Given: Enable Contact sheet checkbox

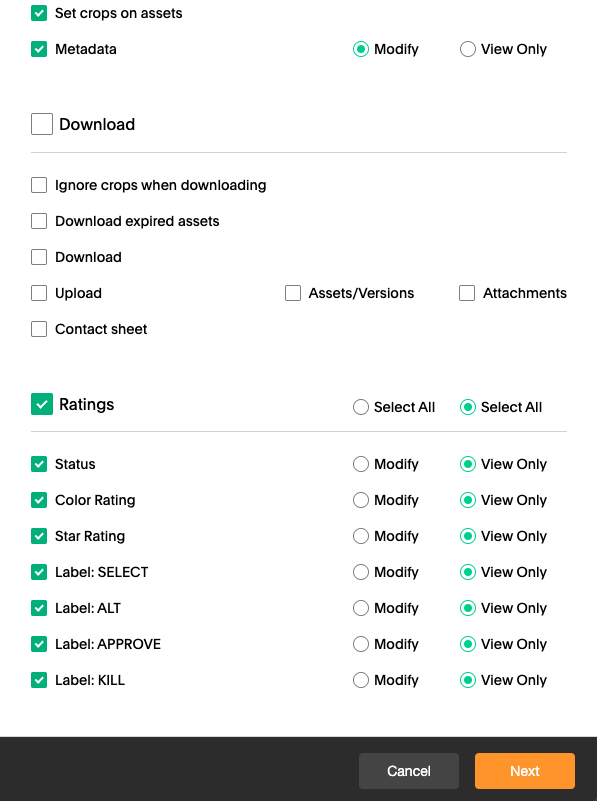Looking at the screenshot, I should [39, 329].
